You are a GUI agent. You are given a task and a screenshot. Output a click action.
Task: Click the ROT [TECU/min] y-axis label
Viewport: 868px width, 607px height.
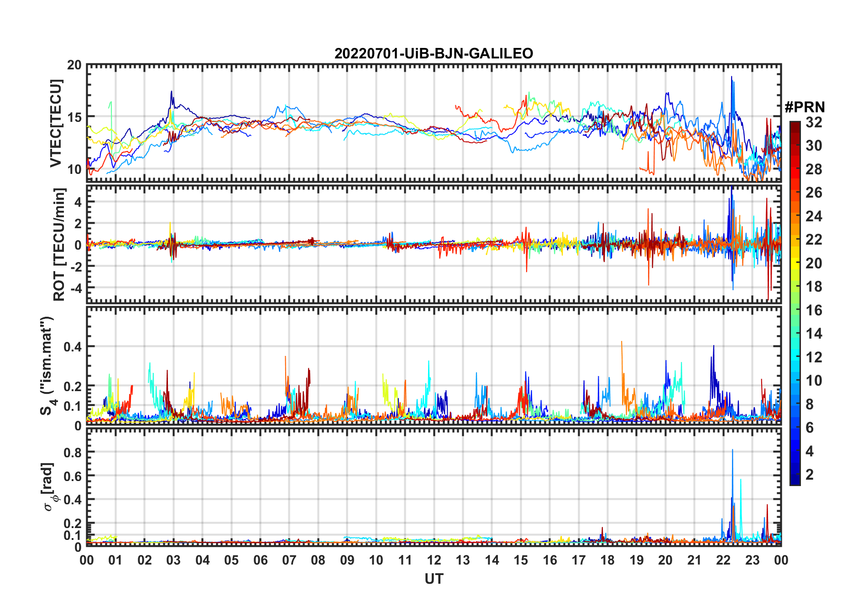click(59, 244)
